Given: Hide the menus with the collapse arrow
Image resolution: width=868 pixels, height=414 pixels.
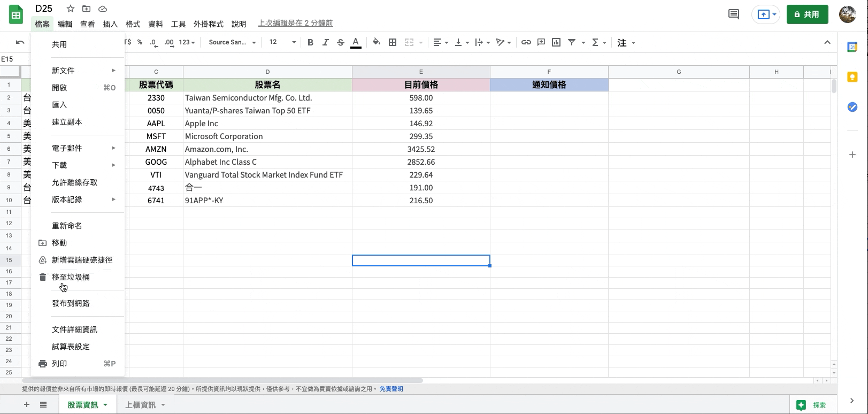Looking at the screenshot, I should click(x=827, y=42).
